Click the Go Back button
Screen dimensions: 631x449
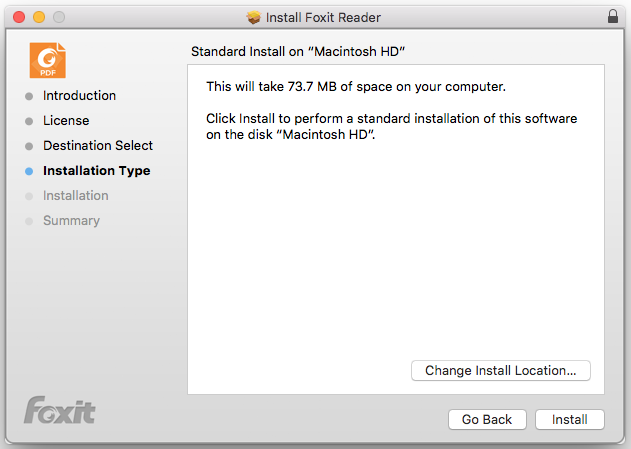coord(487,420)
